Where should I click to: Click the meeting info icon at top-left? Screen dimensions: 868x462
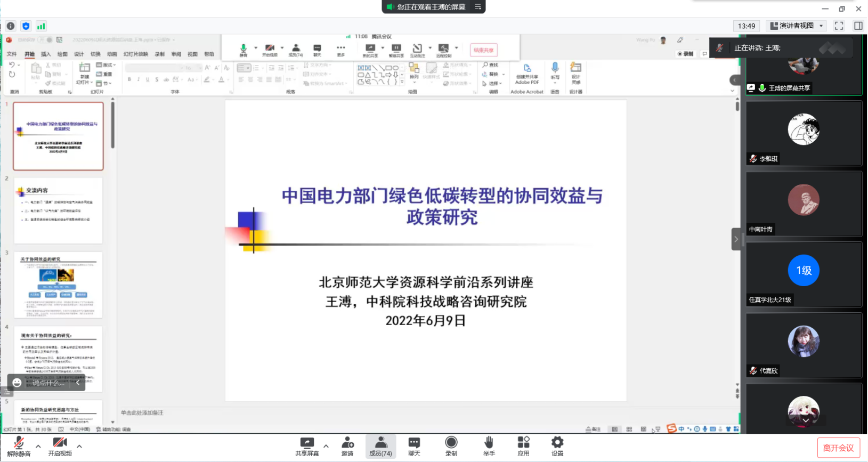(11, 26)
